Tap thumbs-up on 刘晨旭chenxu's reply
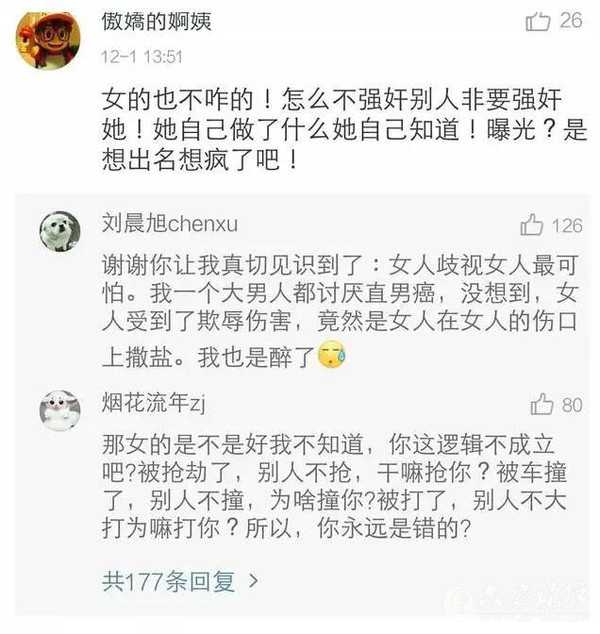The height and width of the screenshot is (634, 600). pos(531,225)
